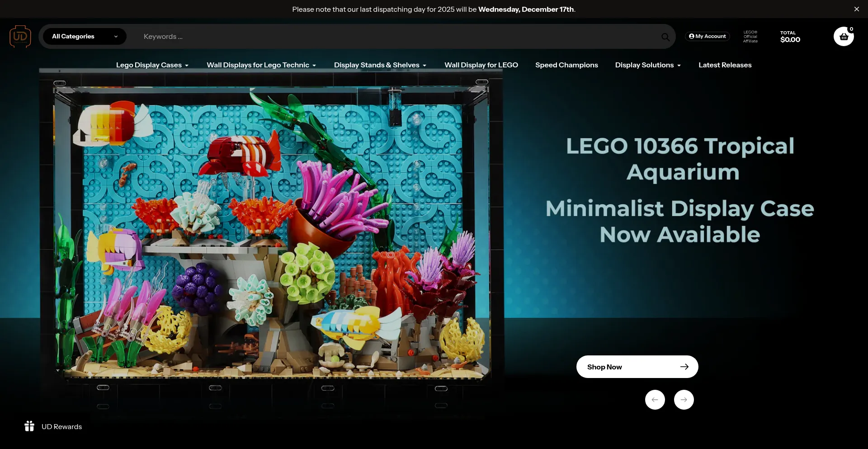Click the search magnifier icon
This screenshot has width=868, height=449.
(665, 37)
